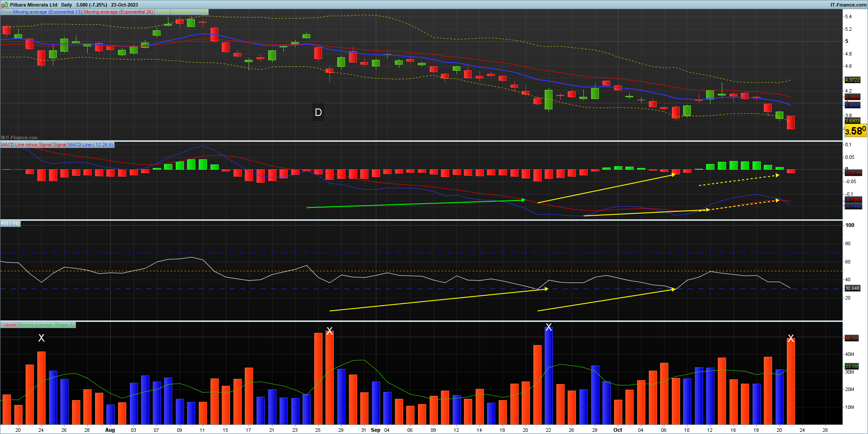Viewport: 868px width, 434px height.
Task: Toggle Volume Moving average (Simple 5) label
Action: coord(47,325)
